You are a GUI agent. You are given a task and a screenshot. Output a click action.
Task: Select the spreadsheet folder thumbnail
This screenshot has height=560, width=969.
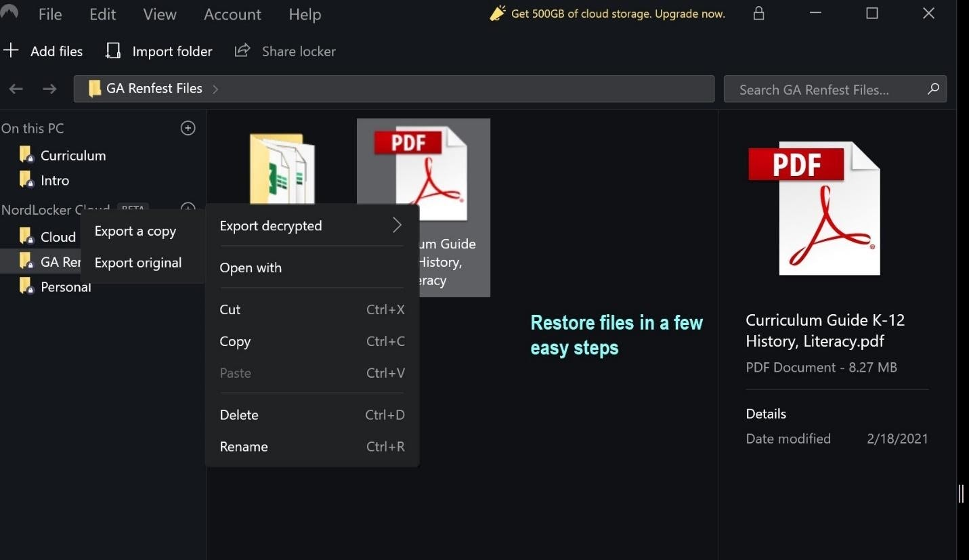(x=282, y=169)
